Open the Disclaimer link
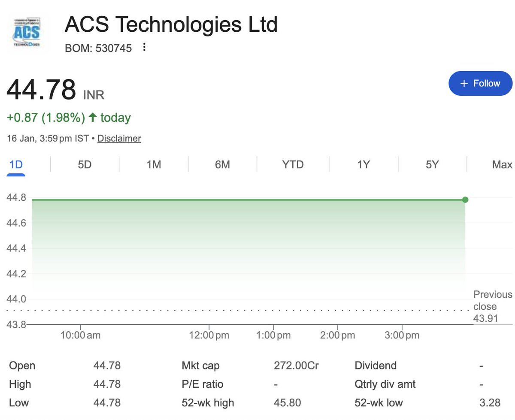Image resolution: width=515 pixels, height=420 pixels. 119,139
